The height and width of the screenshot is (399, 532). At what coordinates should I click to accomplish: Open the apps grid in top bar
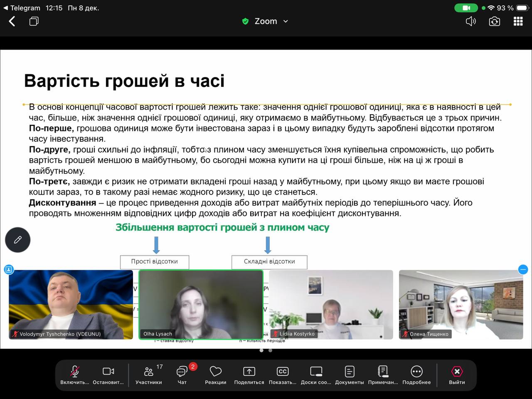tap(518, 21)
